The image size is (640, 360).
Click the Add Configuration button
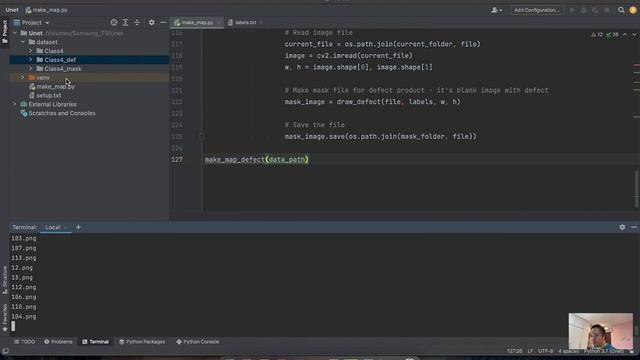tap(537, 10)
